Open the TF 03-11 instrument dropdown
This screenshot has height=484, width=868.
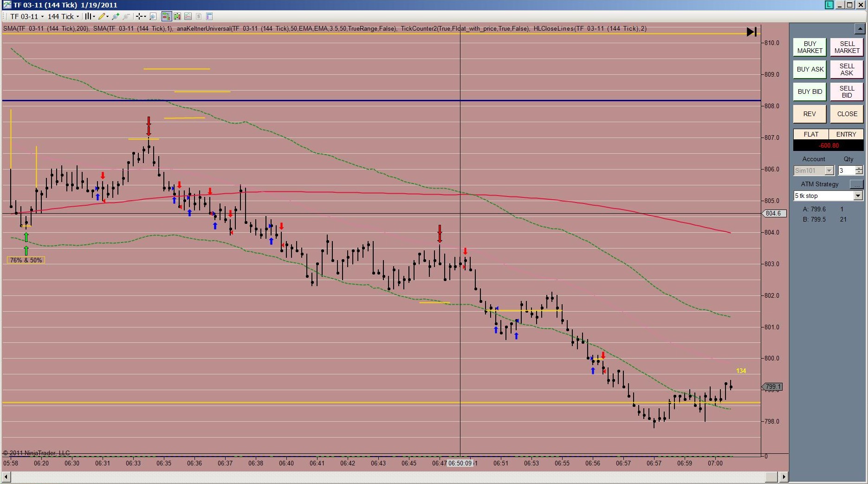27,16
